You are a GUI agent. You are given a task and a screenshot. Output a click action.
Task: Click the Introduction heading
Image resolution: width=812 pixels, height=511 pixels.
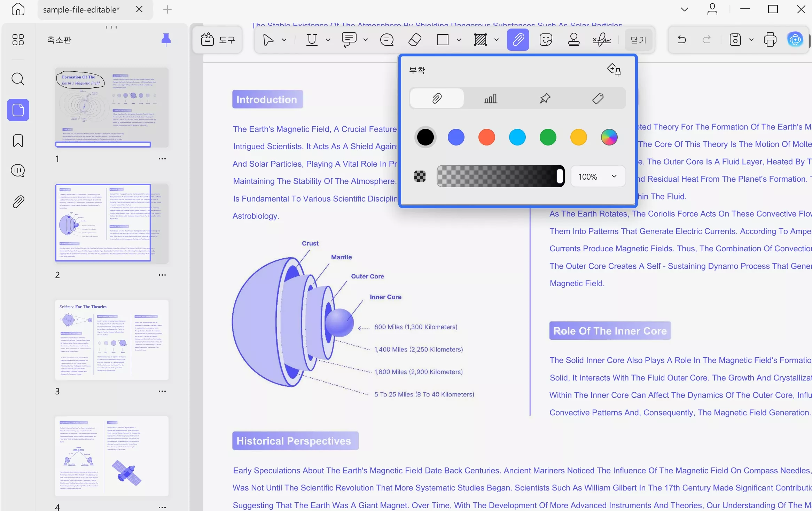(267, 100)
